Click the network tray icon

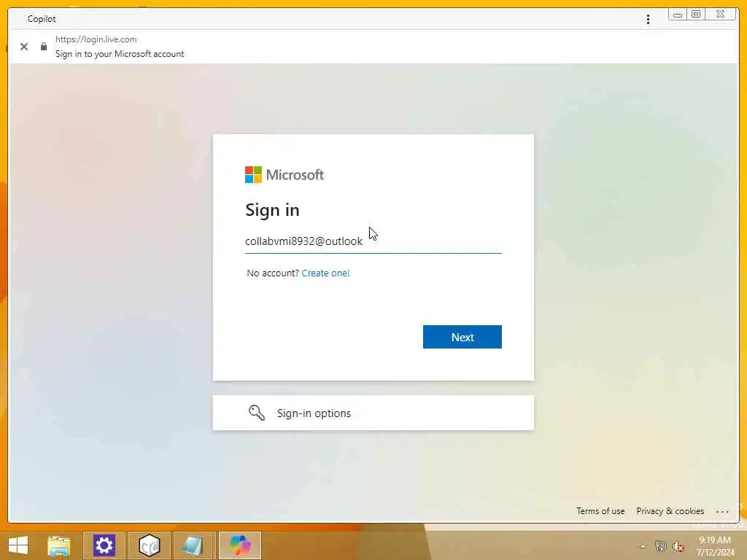click(x=661, y=545)
